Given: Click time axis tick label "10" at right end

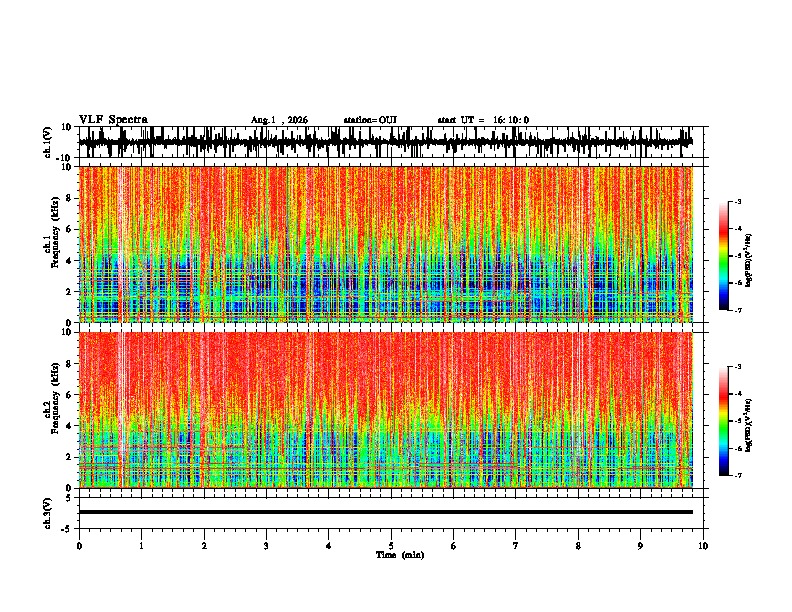Looking at the screenshot, I should (703, 546).
